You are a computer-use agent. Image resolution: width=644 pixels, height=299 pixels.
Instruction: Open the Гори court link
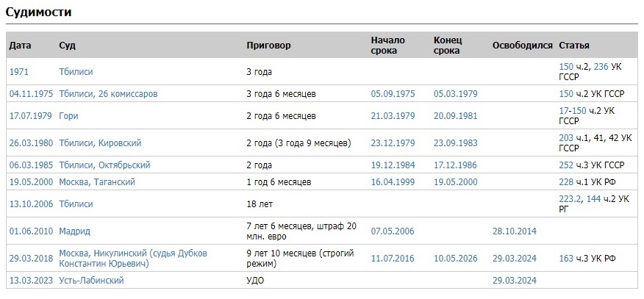tap(68, 116)
